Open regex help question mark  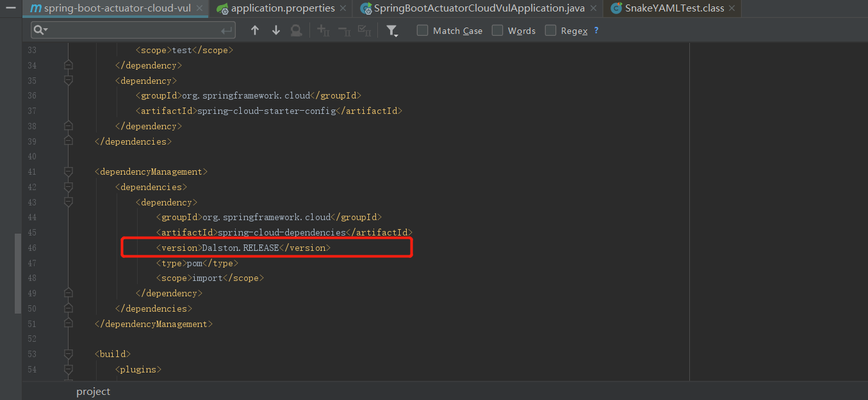coord(596,30)
